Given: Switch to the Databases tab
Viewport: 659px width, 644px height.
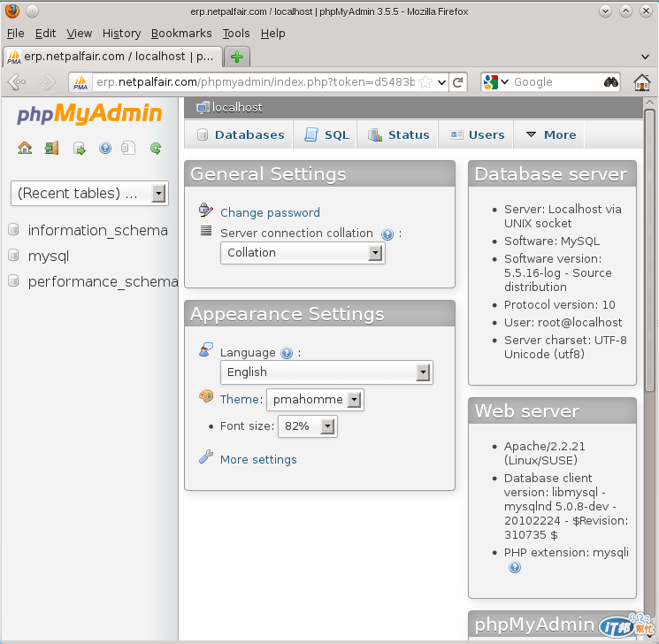Looking at the screenshot, I should (241, 135).
